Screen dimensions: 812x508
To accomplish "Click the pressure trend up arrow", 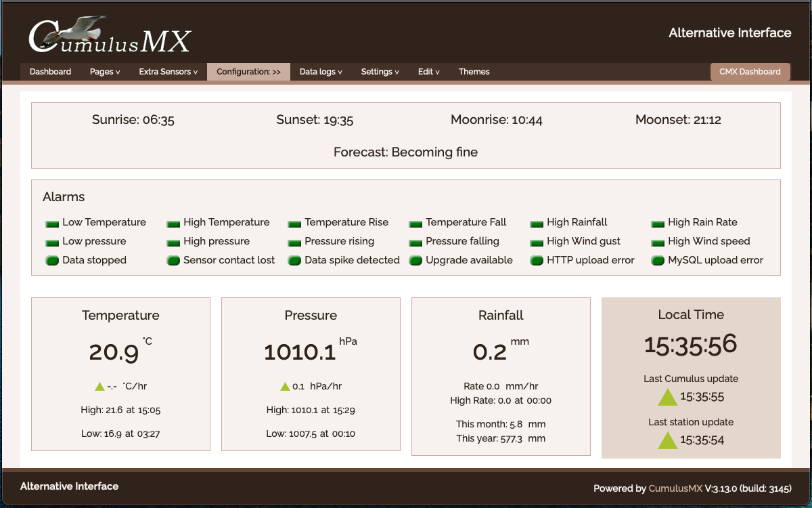I will (x=285, y=387).
